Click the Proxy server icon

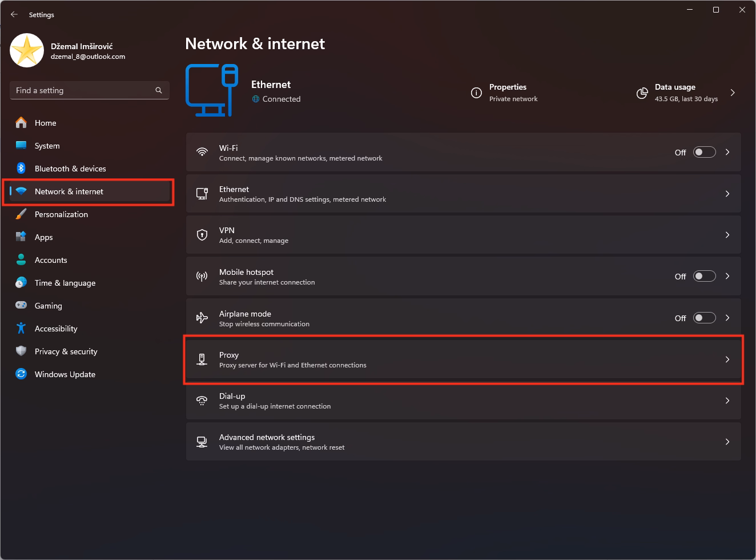(202, 359)
